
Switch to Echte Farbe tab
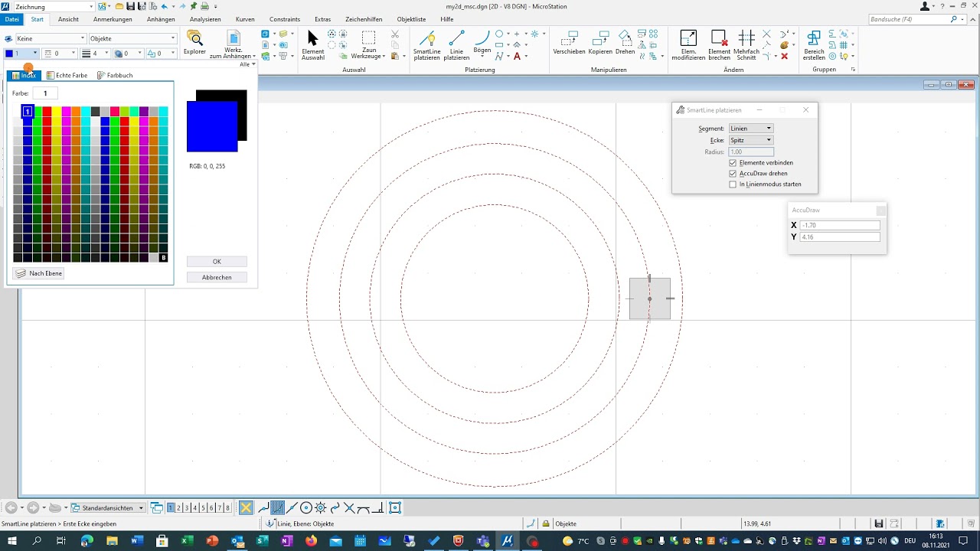[67, 75]
